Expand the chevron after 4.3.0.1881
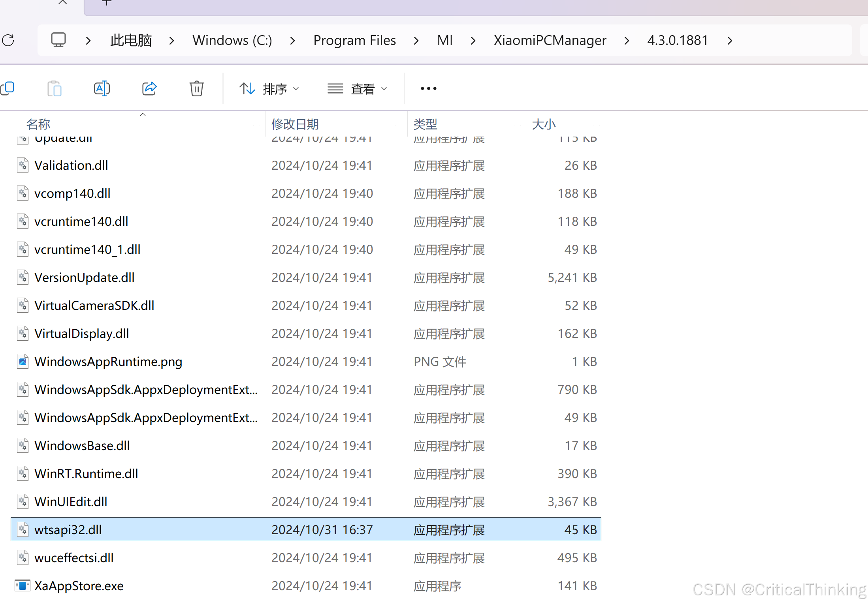The image size is (868, 604). point(730,40)
